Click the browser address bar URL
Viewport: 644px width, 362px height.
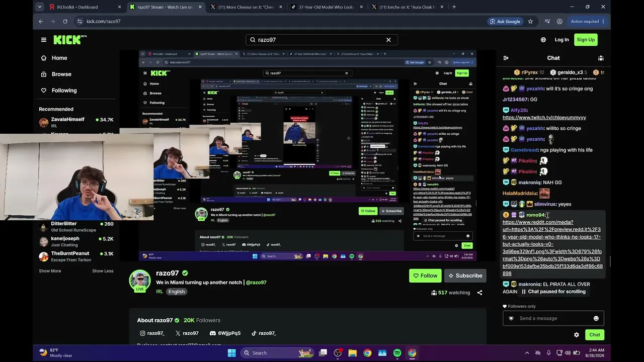tap(103, 22)
